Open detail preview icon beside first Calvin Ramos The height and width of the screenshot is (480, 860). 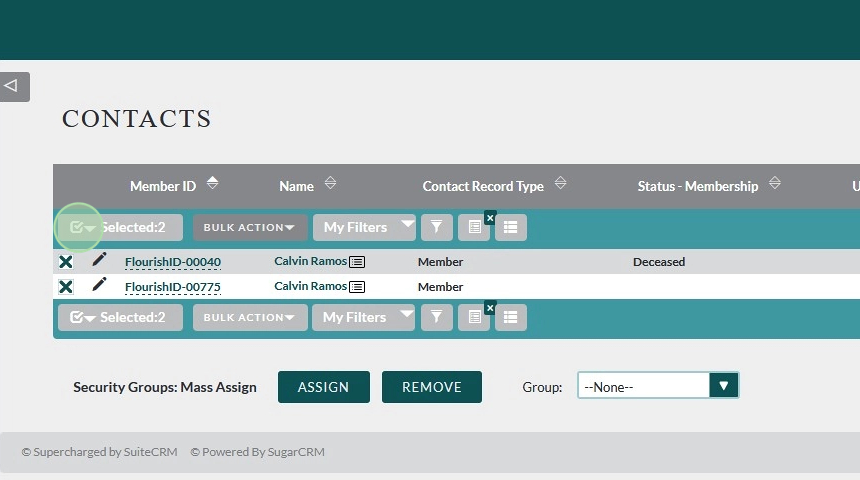357,262
